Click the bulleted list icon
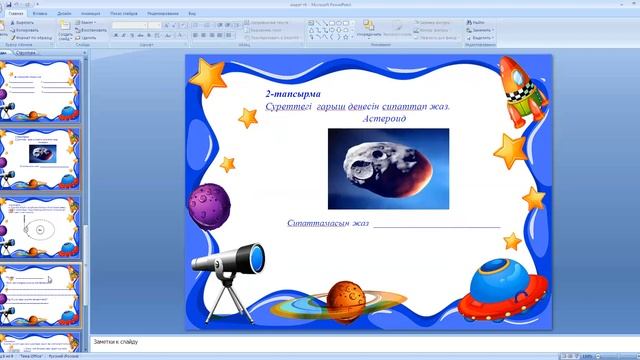This screenshot has width=640, height=360. [x=196, y=25]
